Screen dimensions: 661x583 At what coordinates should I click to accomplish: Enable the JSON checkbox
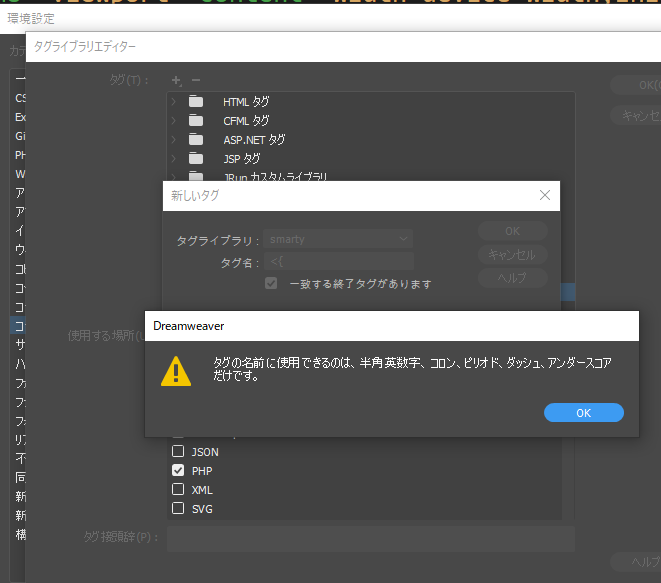[178, 451]
